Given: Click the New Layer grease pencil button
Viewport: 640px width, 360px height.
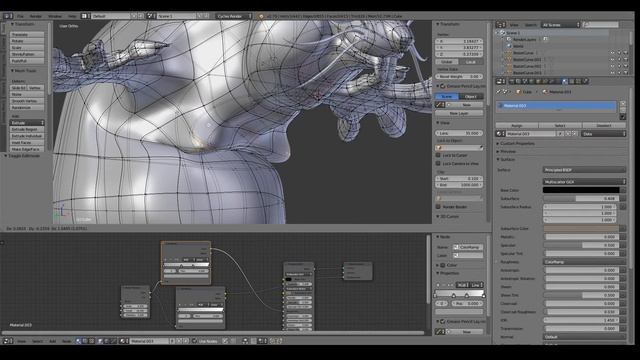Looking at the screenshot, I should pos(459,113).
